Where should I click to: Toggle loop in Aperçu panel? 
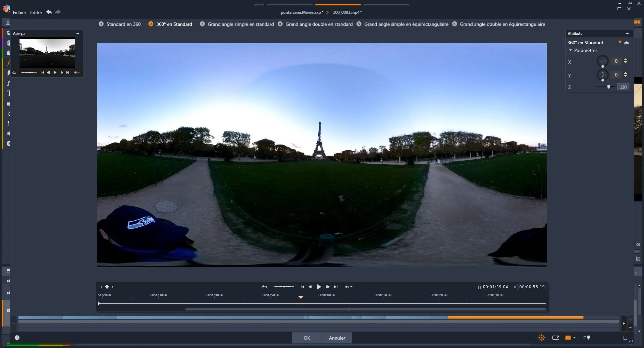(14, 72)
